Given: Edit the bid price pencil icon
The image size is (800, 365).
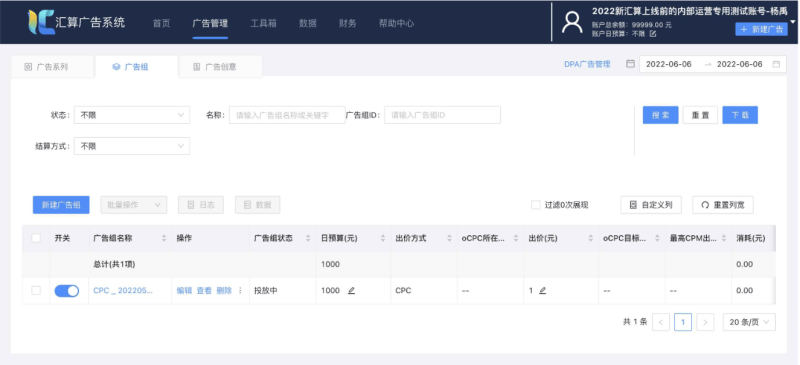Looking at the screenshot, I should [x=542, y=290].
